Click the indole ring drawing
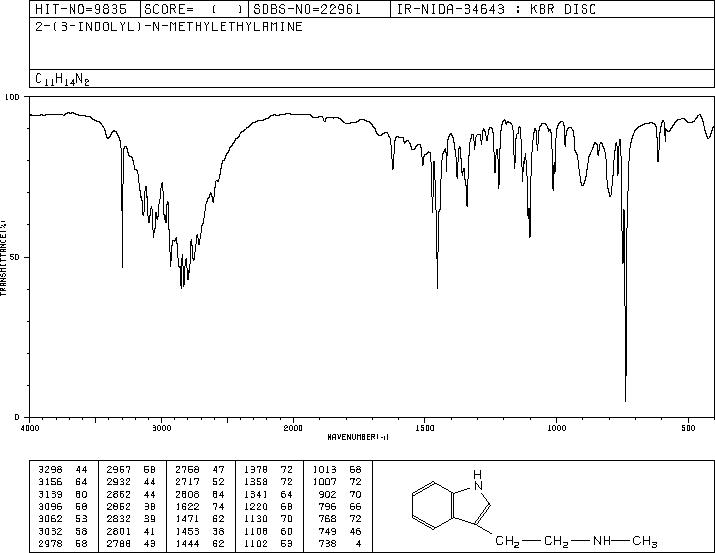The height and width of the screenshot is (553, 715). pyautogui.click(x=451, y=500)
